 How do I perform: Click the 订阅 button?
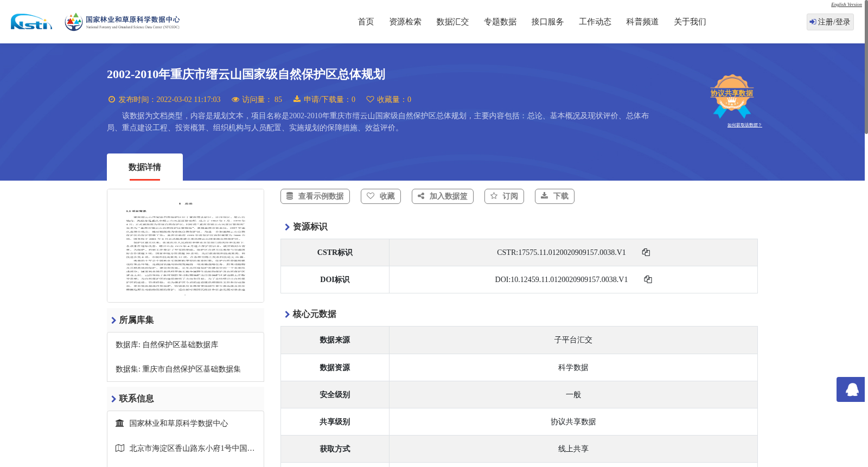504,196
